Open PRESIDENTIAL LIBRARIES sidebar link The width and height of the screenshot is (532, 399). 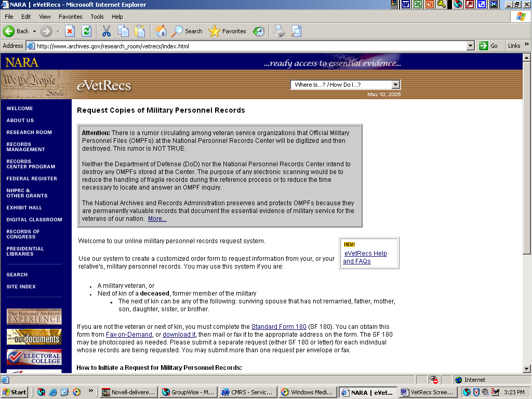pos(25,251)
